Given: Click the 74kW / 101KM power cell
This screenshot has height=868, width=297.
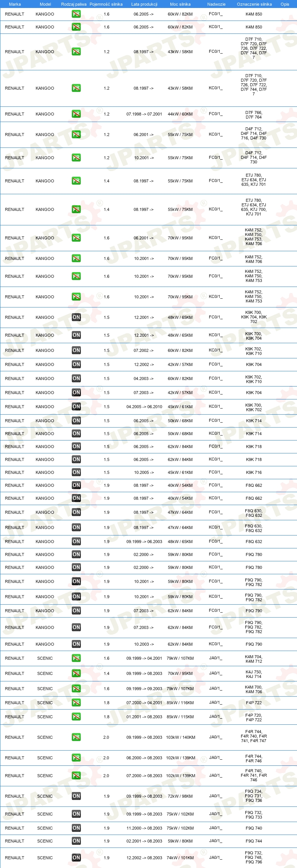Looking at the screenshot, I should (180, 858).
